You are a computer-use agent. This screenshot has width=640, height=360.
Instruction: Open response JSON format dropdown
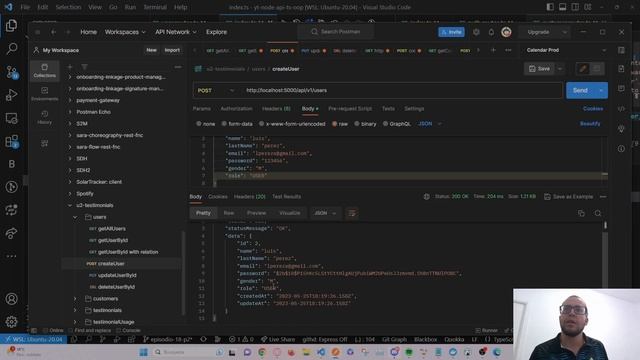point(325,213)
